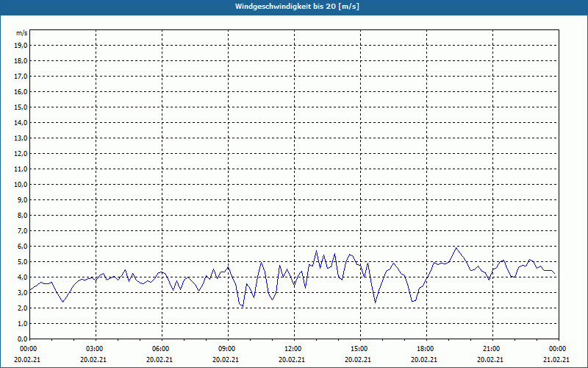Image resolution: width=588 pixels, height=368 pixels.
Task: Click the wind speed dip near 15:40
Action: (x=375, y=302)
